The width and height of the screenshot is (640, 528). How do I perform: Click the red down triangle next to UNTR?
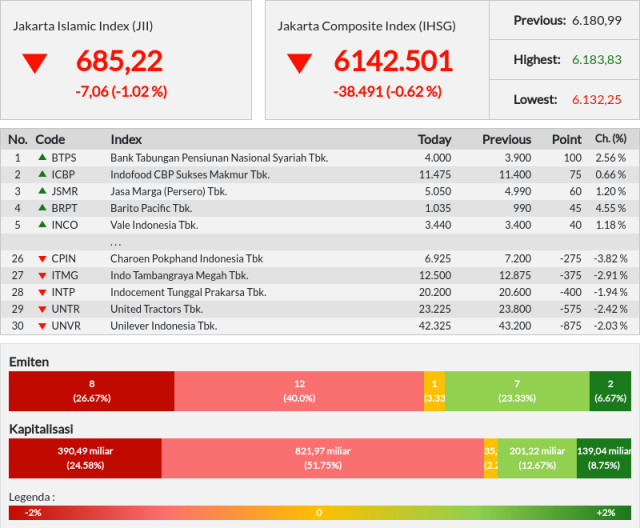(42, 309)
